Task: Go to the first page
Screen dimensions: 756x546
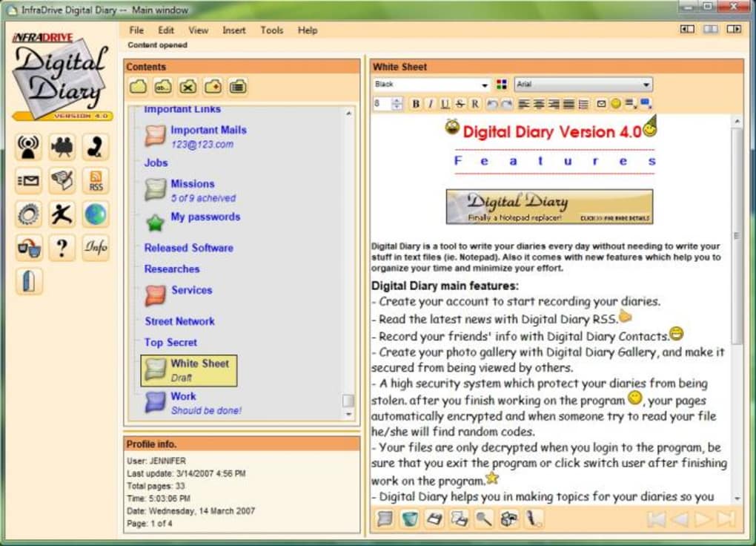Action: coord(656,519)
